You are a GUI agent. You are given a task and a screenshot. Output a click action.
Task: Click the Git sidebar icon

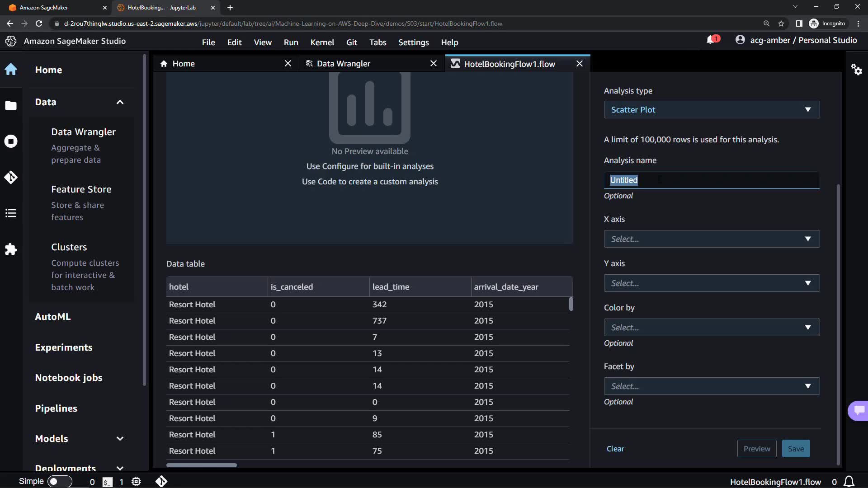pos(11,177)
